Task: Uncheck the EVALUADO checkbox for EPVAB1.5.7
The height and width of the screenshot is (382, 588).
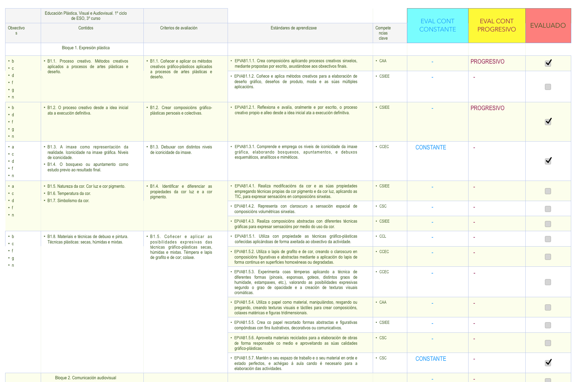Action: click(x=548, y=363)
